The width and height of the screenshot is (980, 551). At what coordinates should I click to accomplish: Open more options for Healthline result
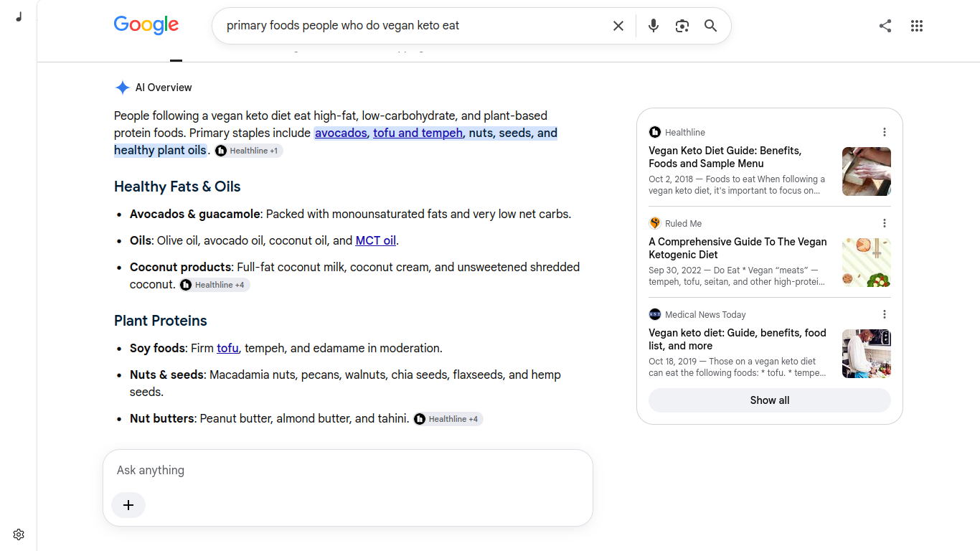point(884,132)
